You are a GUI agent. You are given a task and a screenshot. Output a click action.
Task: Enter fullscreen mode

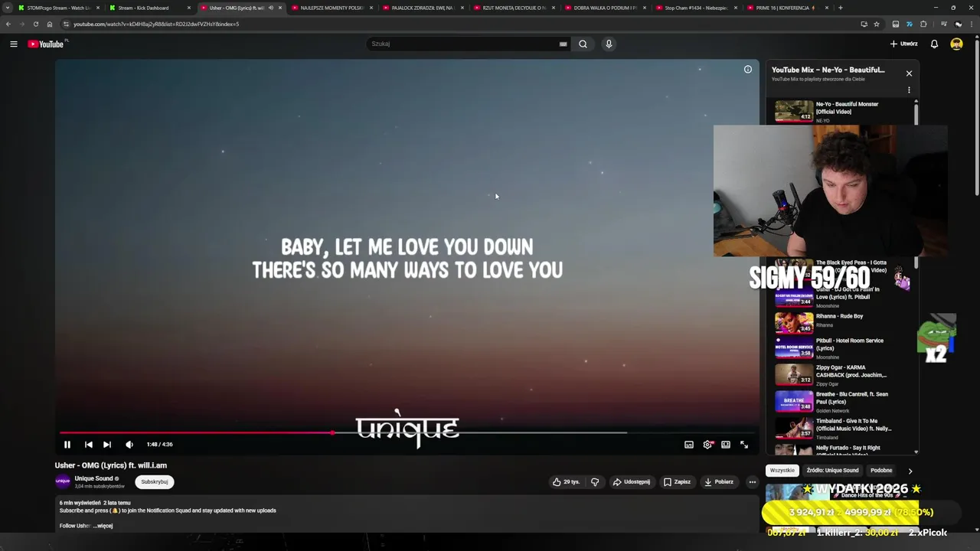point(744,445)
